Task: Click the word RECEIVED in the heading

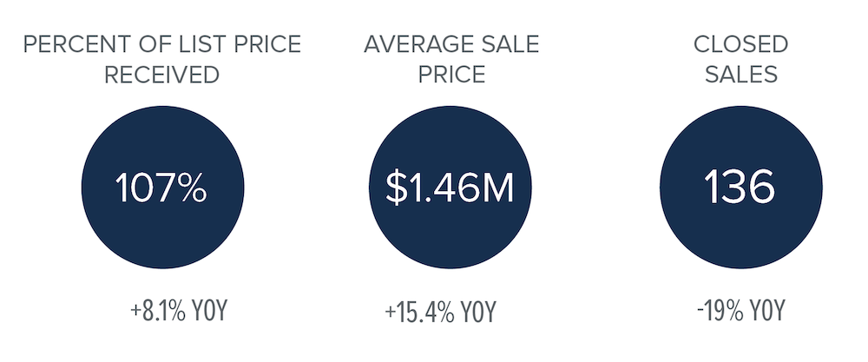Action: click(x=161, y=75)
